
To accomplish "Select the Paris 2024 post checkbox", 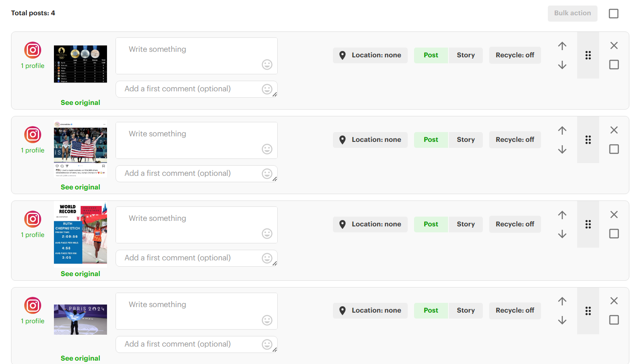I will click(x=614, y=320).
